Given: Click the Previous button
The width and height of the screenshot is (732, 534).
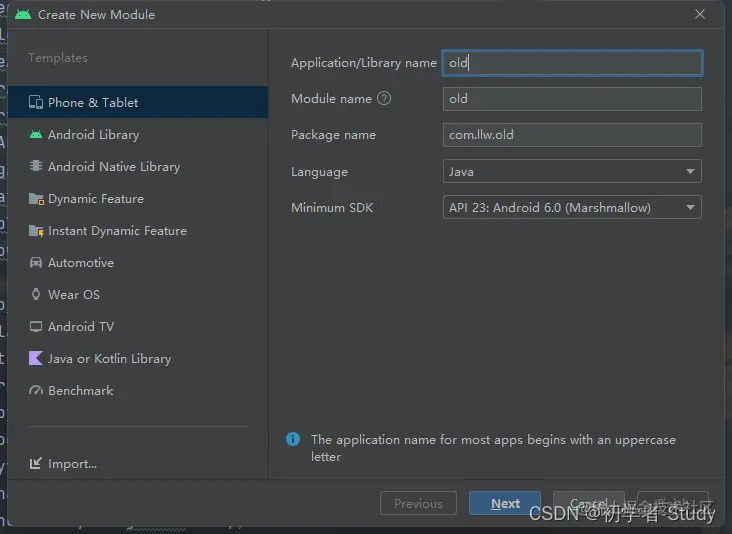Looking at the screenshot, I should tap(418, 503).
